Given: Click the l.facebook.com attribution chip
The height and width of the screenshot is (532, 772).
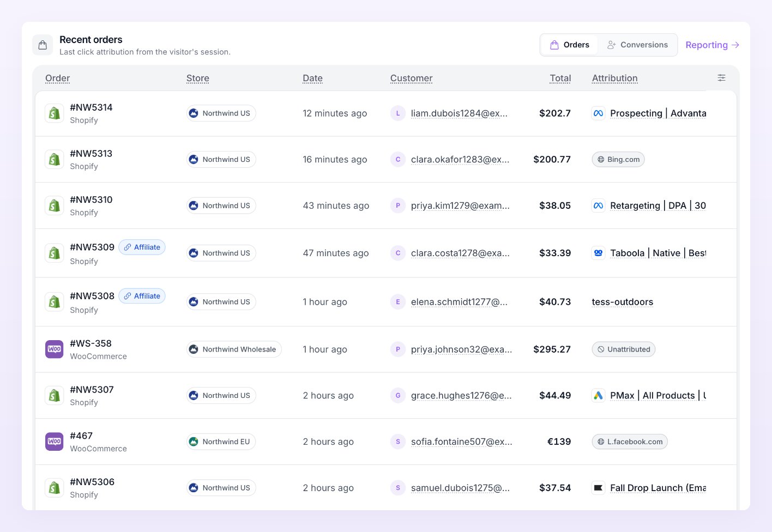Looking at the screenshot, I should [x=630, y=442].
